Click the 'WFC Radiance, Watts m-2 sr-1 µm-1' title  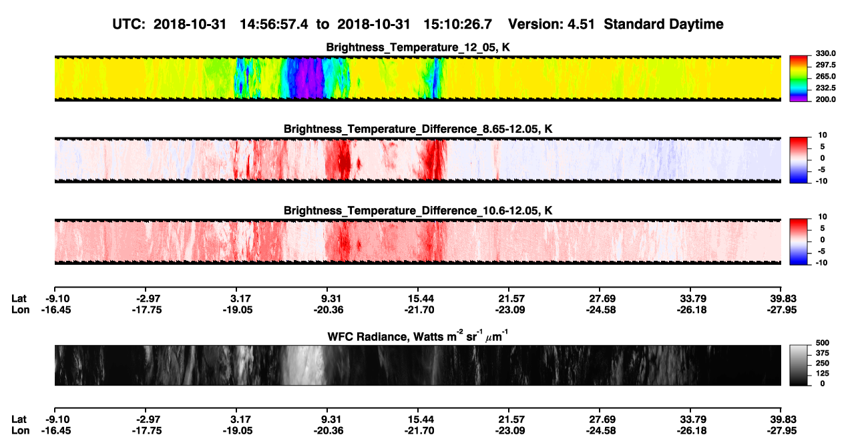tap(418, 336)
